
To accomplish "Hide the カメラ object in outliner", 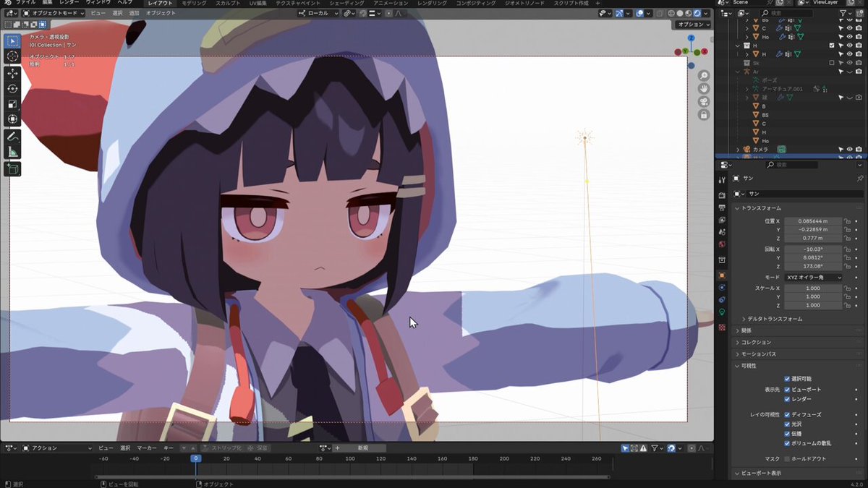I will coord(850,150).
